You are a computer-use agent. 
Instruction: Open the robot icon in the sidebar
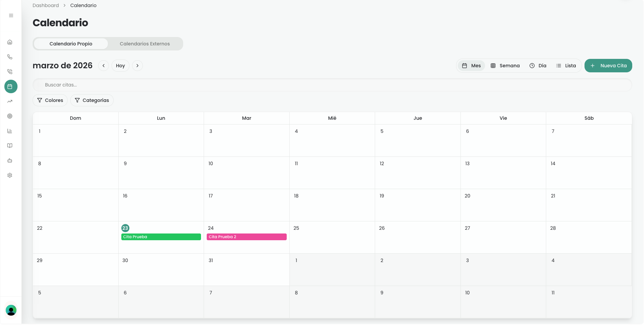[10, 160]
